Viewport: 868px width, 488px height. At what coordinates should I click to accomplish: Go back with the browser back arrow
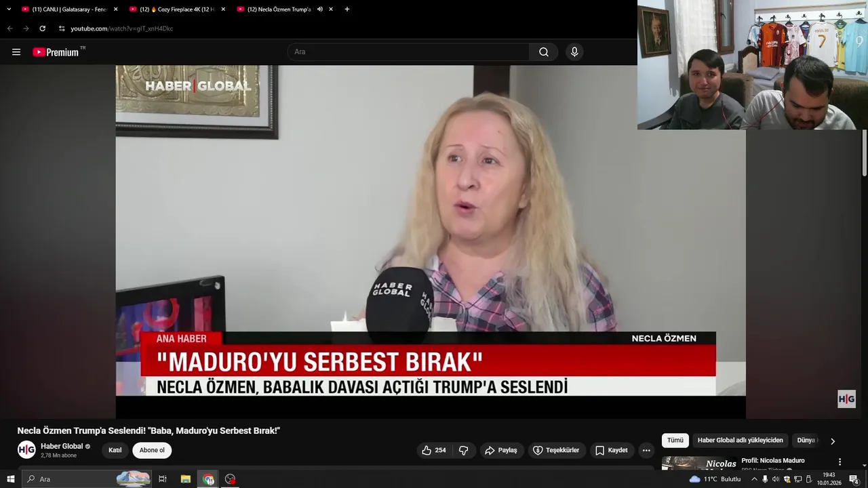click(9, 28)
